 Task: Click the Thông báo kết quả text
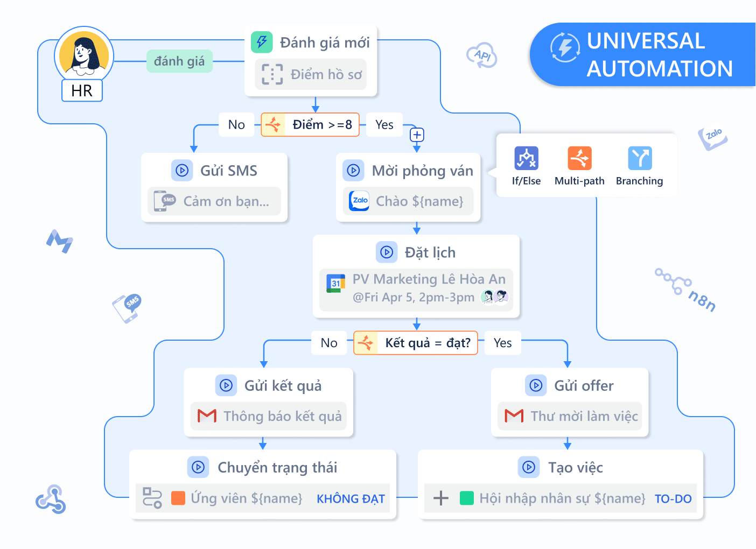pos(283,416)
